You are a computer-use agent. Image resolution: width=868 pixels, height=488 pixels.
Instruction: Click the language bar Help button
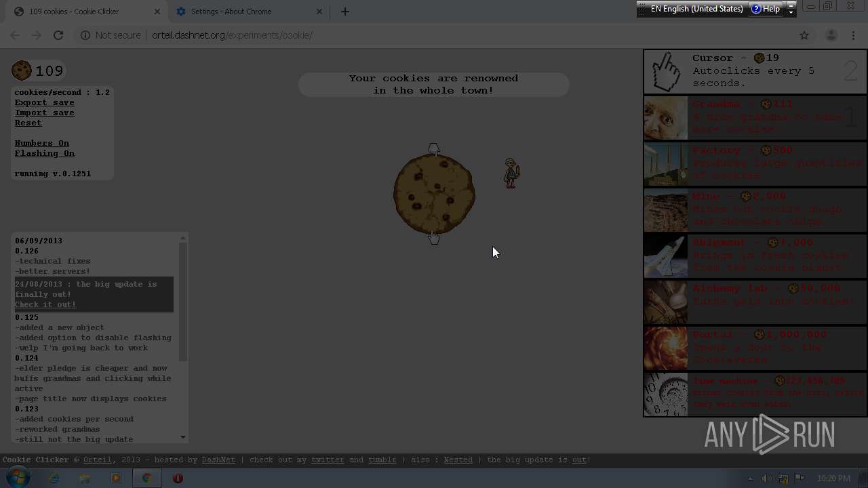click(x=766, y=9)
